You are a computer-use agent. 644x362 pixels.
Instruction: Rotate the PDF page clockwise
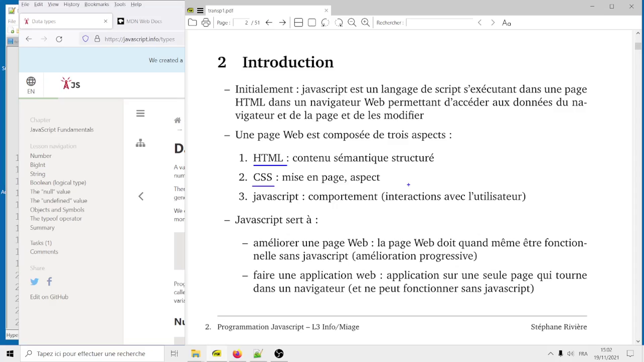click(x=339, y=22)
